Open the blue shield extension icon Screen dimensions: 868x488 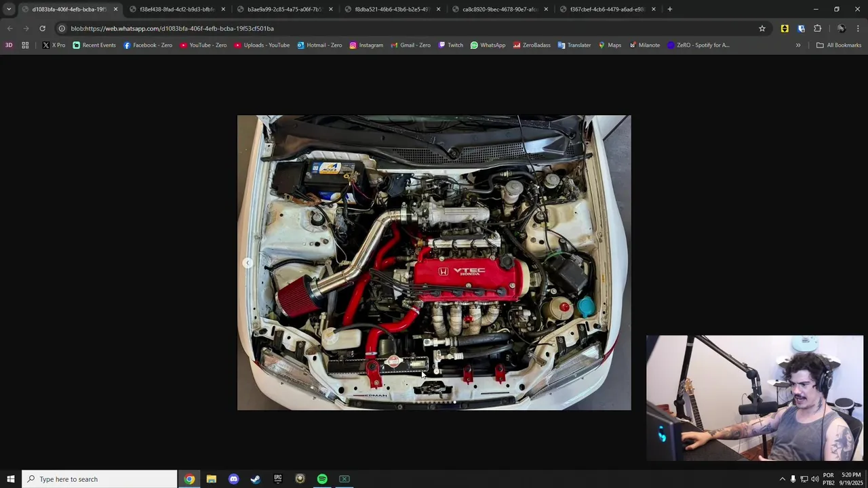pyautogui.click(x=801, y=28)
